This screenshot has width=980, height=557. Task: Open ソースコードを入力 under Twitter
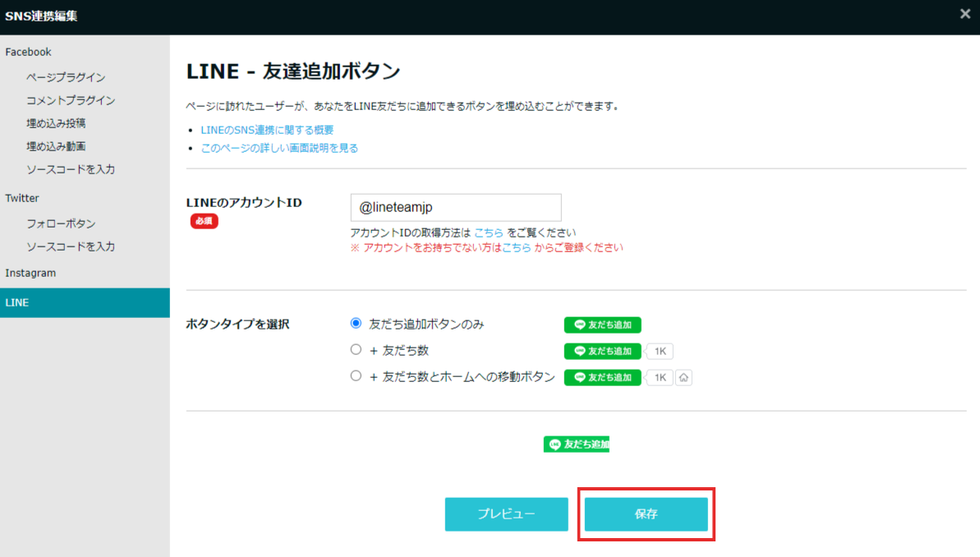click(71, 246)
